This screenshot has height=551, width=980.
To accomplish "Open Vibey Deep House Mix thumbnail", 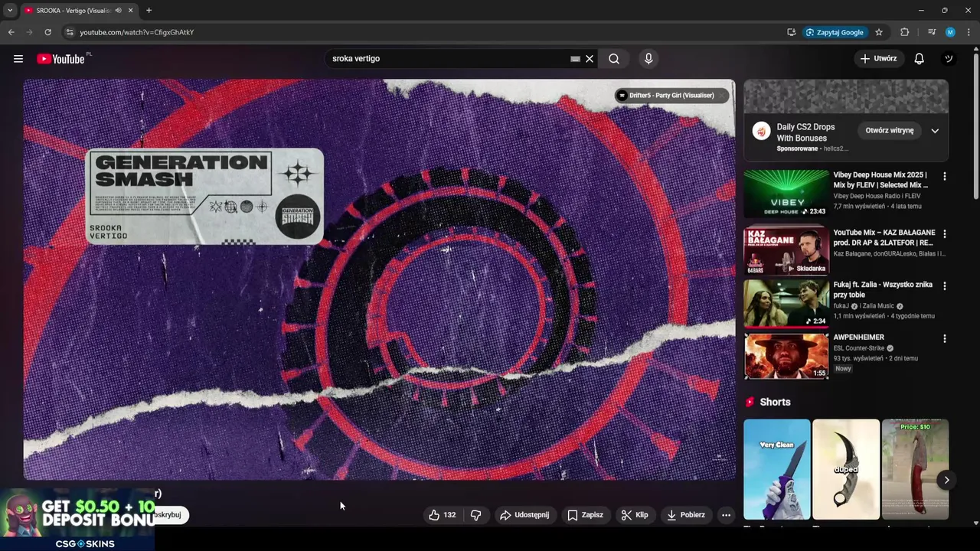I will pyautogui.click(x=786, y=194).
